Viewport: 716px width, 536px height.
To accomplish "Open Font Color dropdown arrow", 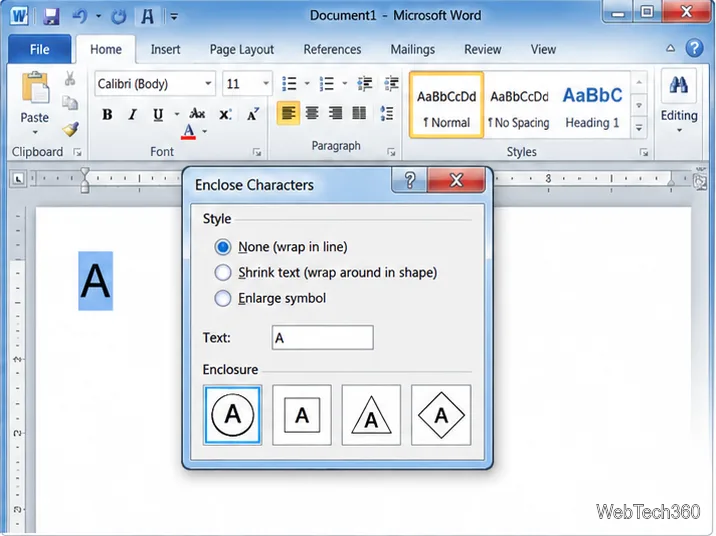I will [205, 131].
